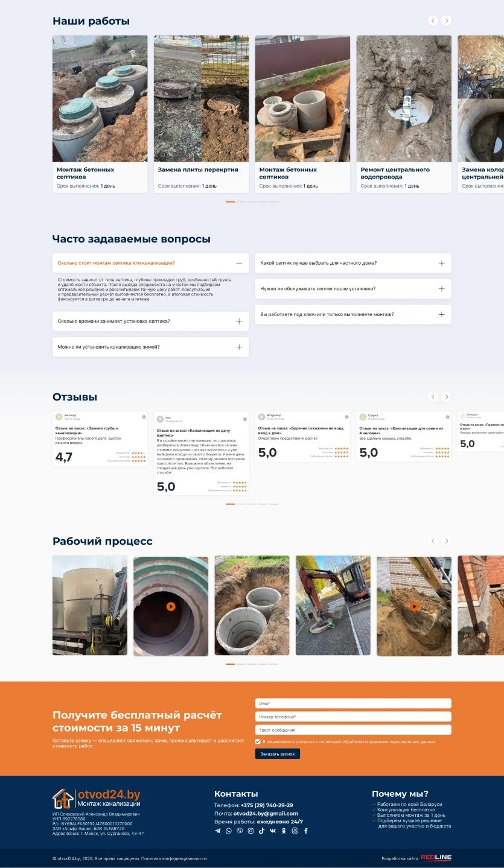The height and width of the screenshot is (868, 504).
Task: Expand Какой септик лучше выбрать question
Action: pos(353,263)
